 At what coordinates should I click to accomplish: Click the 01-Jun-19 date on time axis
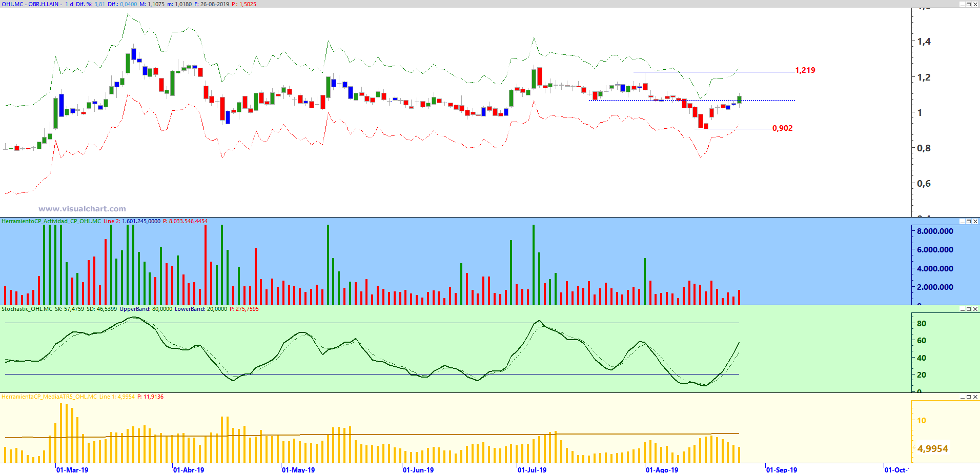(418, 469)
